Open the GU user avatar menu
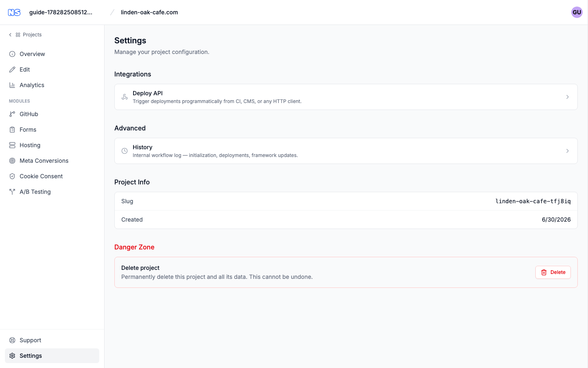The image size is (588, 368). click(x=577, y=12)
